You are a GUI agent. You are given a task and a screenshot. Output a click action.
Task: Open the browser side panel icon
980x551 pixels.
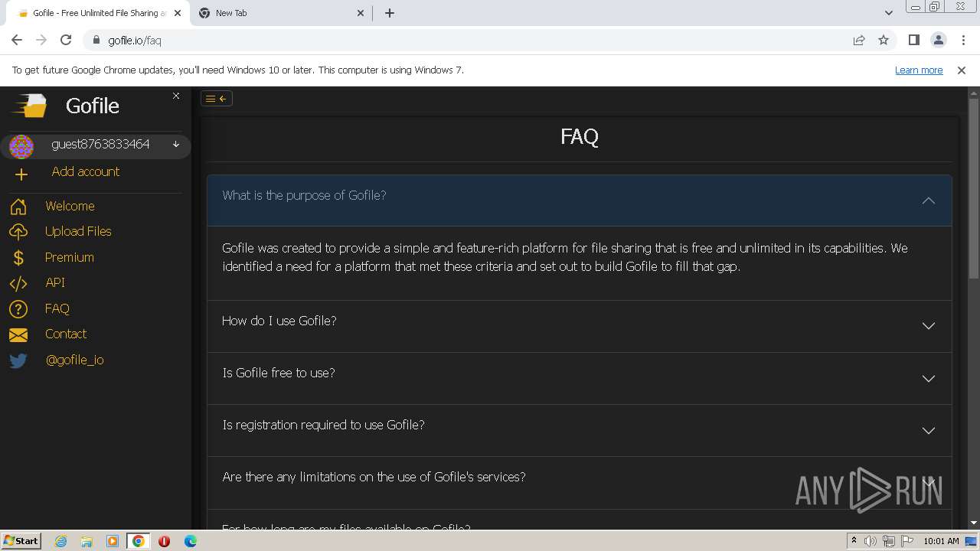click(x=913, y=40)
